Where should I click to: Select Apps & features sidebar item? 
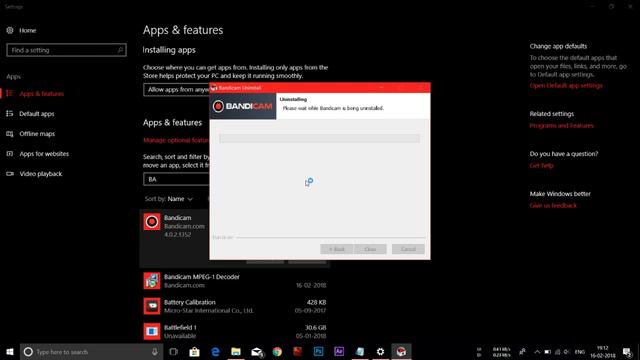click(41, 93)
